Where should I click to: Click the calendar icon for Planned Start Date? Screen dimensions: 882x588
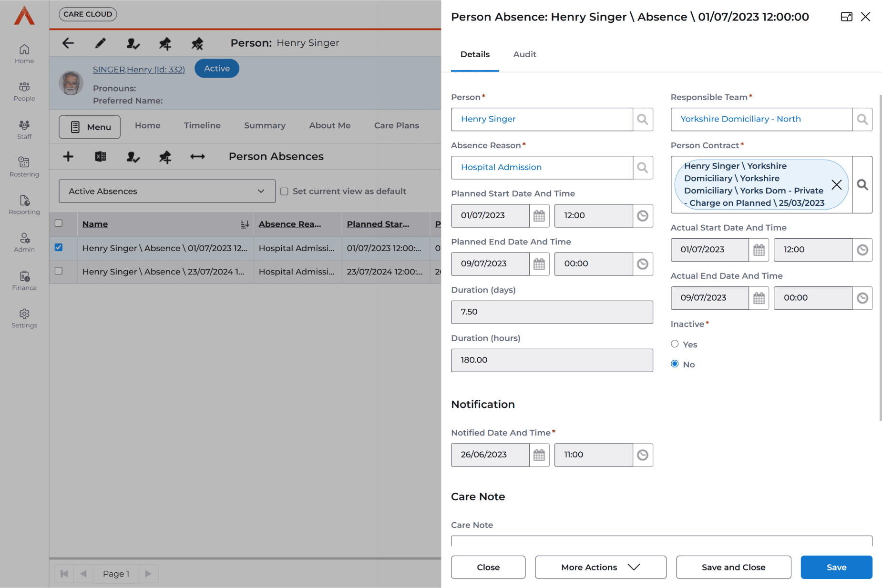(x=539, y=216)
